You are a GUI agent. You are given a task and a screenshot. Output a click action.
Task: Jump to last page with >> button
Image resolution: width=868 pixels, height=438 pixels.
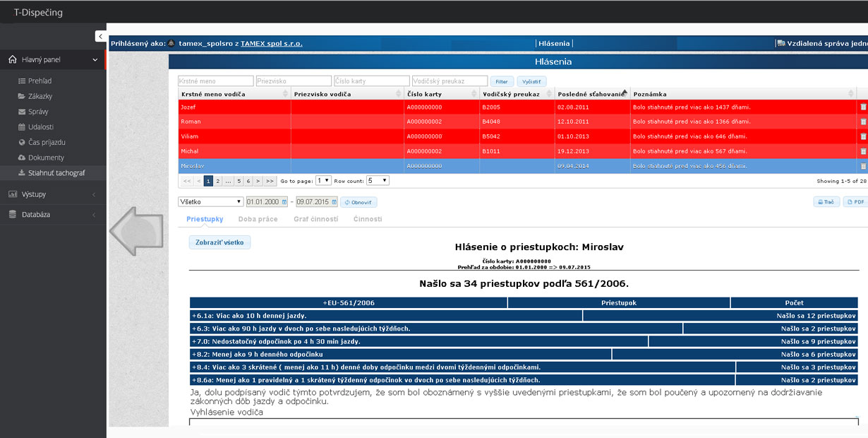pyautogui.click(x=270, y=181)
